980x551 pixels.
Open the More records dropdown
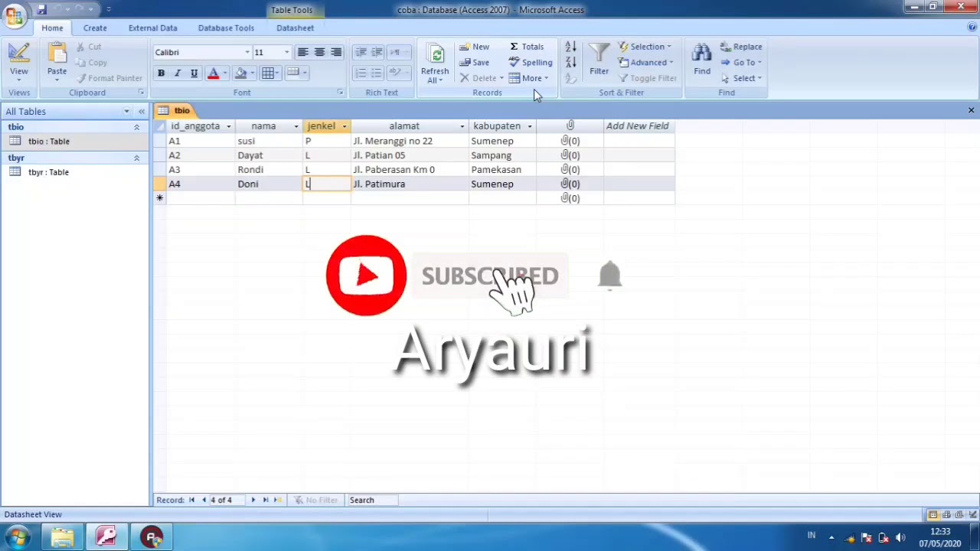[528, 78]
